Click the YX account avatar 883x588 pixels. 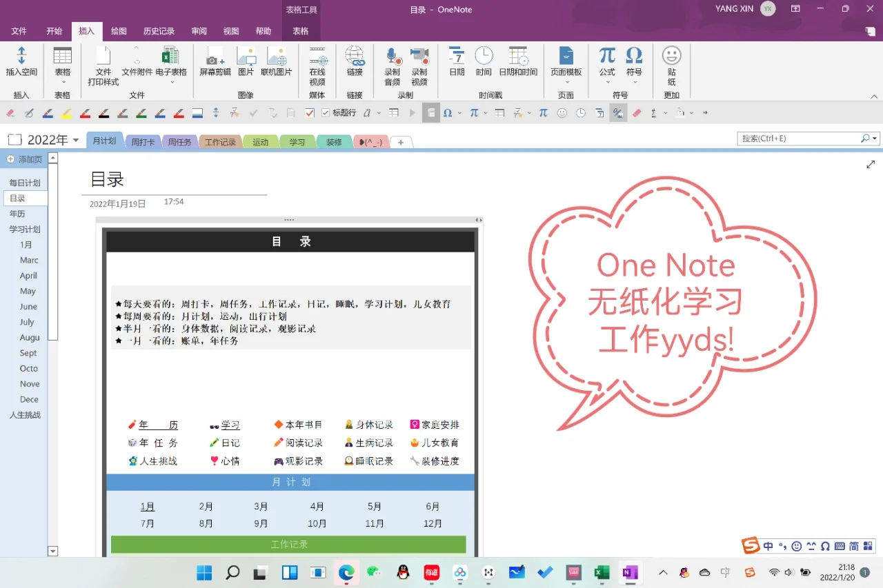pyautogui.click(x=768, y=9)
